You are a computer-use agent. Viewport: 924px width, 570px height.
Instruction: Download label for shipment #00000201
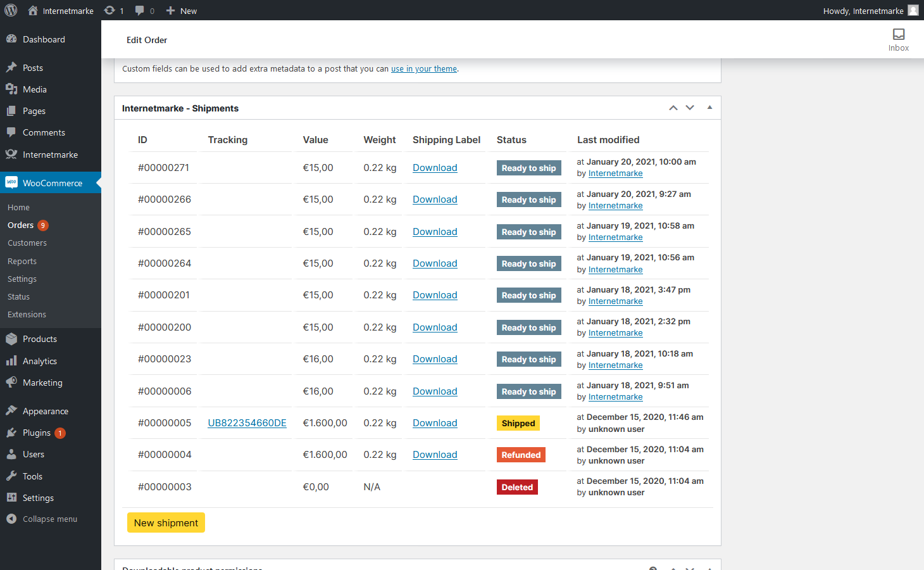[x=435, y=295]
